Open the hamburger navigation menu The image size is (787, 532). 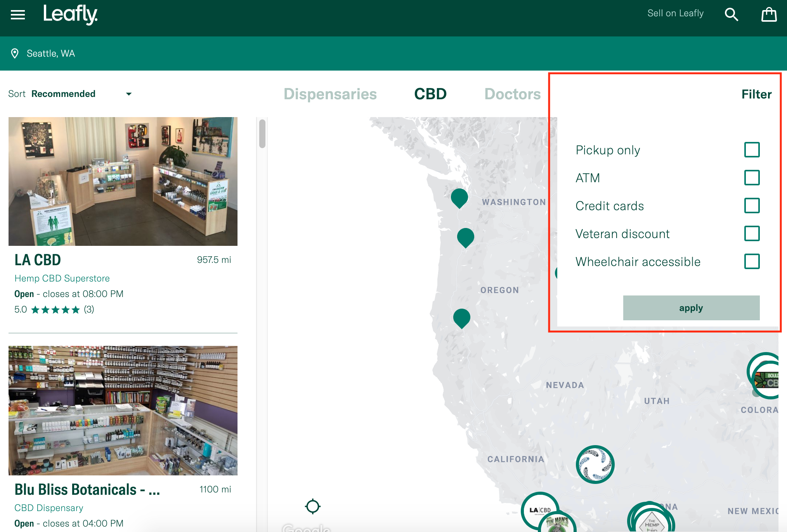point(18,15)
